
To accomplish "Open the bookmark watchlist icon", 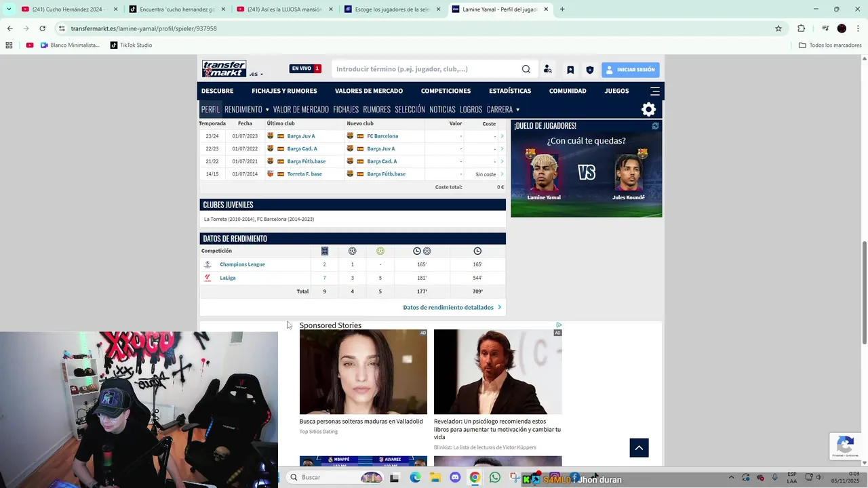I will click(570, 70).
